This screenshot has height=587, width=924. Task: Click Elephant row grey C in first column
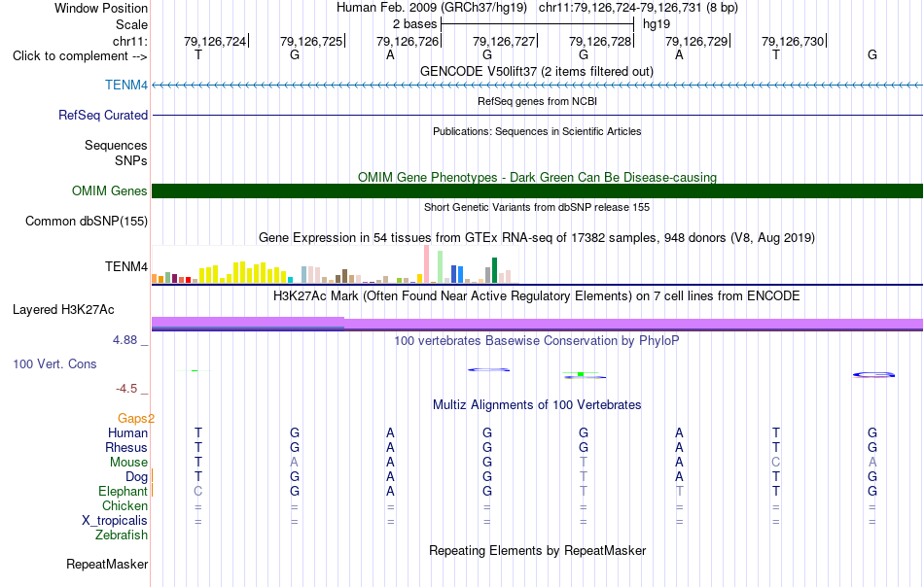(198, 491)
